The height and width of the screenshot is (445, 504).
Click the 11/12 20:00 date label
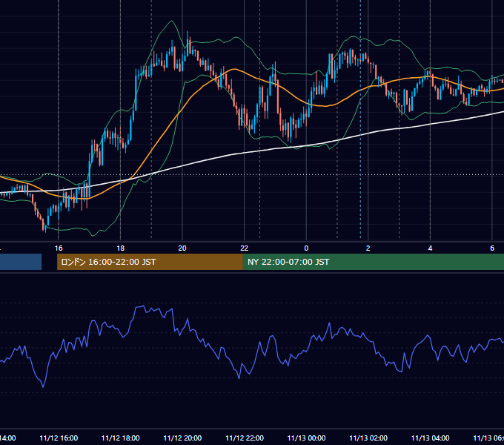point(182,438)
